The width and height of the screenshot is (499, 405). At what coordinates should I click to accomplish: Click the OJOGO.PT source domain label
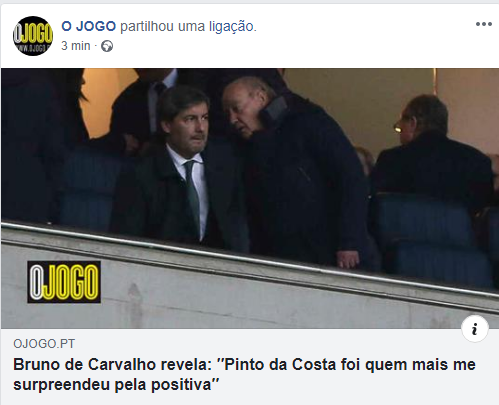coord(44,344)
